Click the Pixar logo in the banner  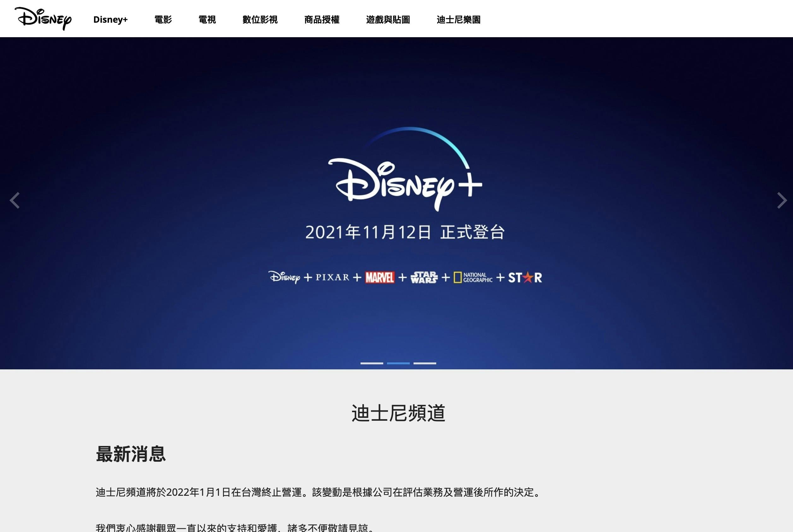pos(332,278)
